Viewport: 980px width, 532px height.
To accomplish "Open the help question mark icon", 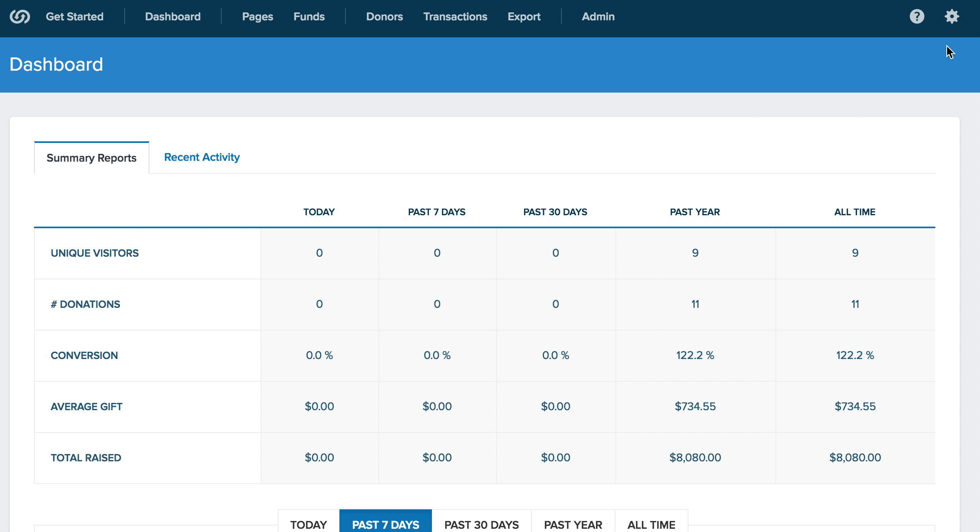I will 917,17.
